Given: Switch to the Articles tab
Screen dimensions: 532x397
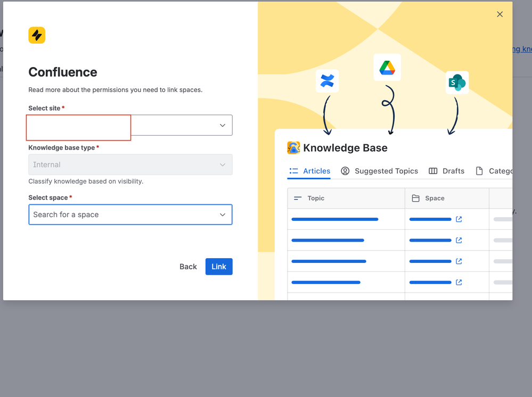Looking at the screenshot, I should (309, 171).
